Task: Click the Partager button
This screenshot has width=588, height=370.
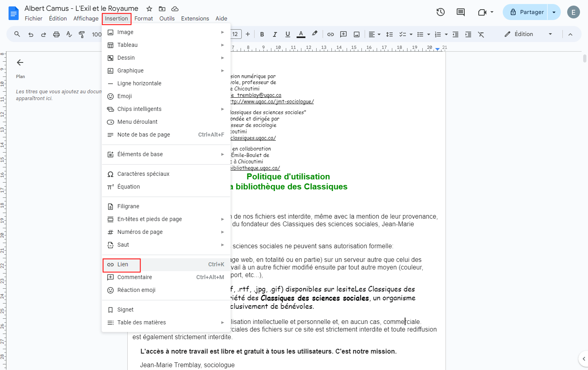Action: click(525, 12)
